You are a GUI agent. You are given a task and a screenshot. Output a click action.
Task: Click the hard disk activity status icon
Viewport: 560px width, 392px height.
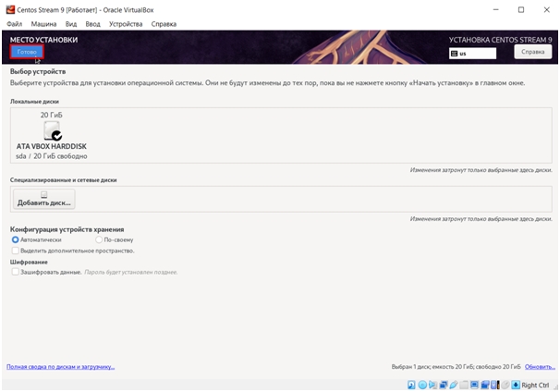tap(412, 385)
